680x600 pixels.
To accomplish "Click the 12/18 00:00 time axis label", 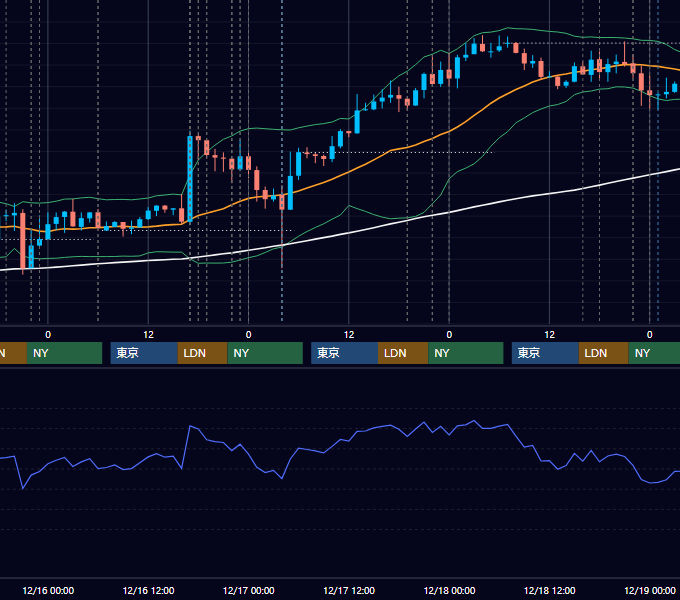I will [449, 590].
